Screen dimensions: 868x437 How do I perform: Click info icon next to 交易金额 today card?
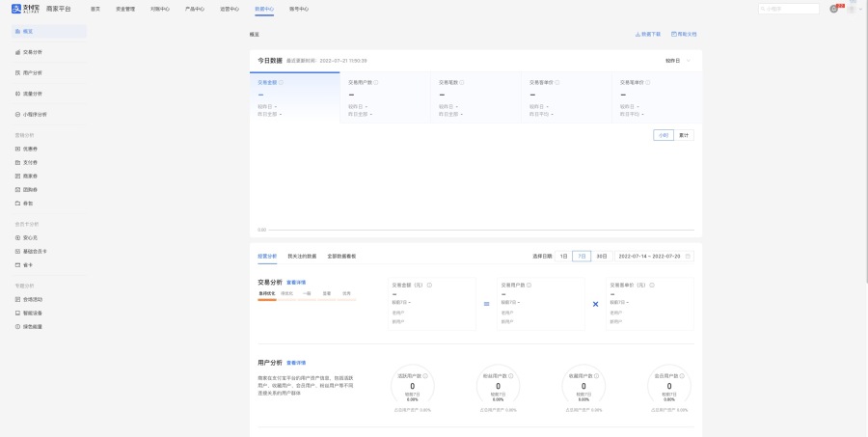click(x=282, y=83)
